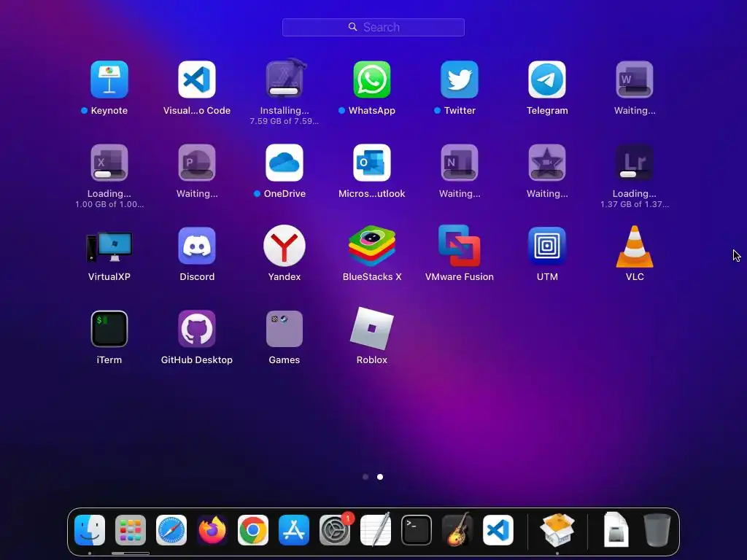Click the waiting OneNote icon
This screenshot has width=747, height=560.
pos(460,163)
